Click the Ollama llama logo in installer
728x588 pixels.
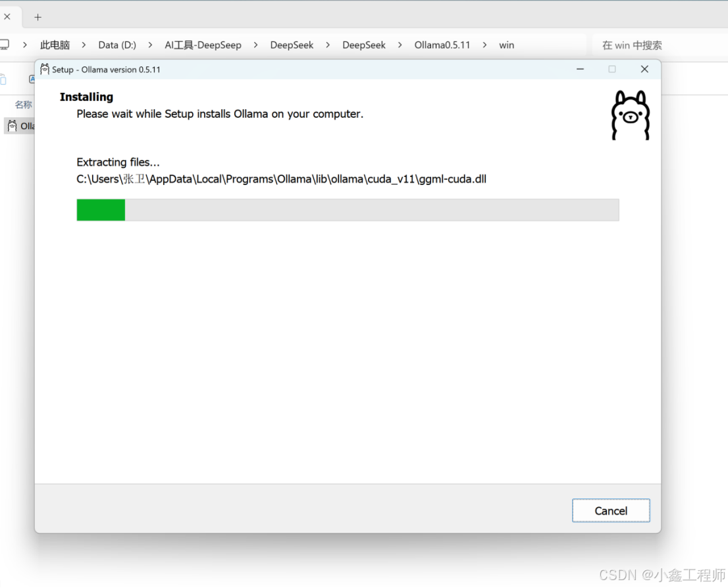pos(630,115)
